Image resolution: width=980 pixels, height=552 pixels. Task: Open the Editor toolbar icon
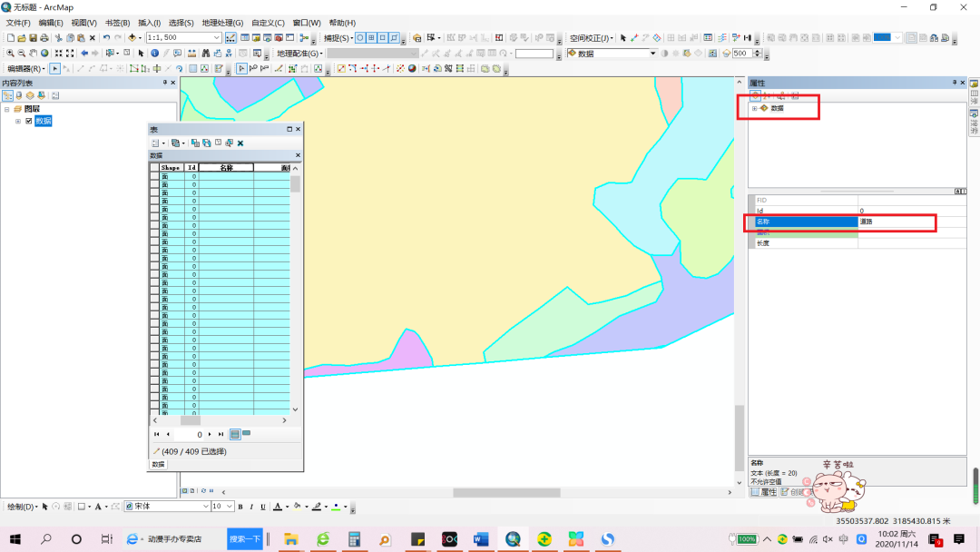tap(230, 38)
